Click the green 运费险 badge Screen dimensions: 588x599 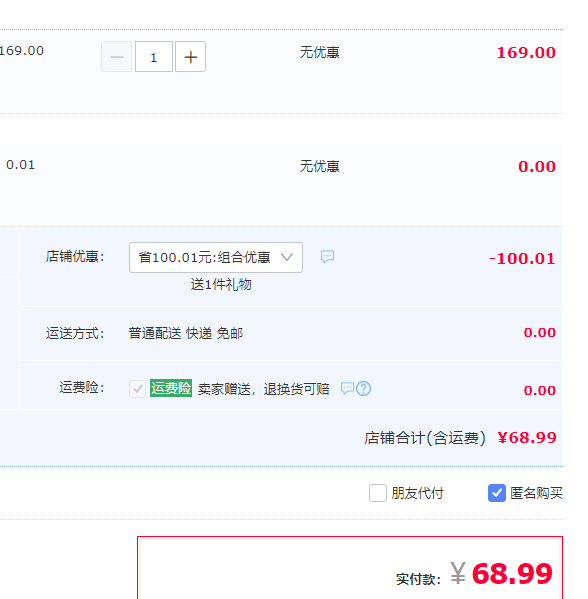pyautogui.click(x=171, y=388)
